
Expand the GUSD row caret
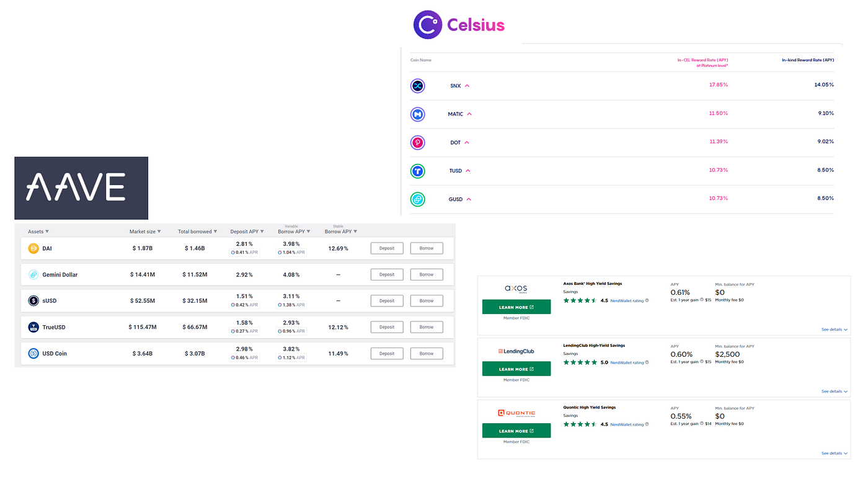coord(469,199)
